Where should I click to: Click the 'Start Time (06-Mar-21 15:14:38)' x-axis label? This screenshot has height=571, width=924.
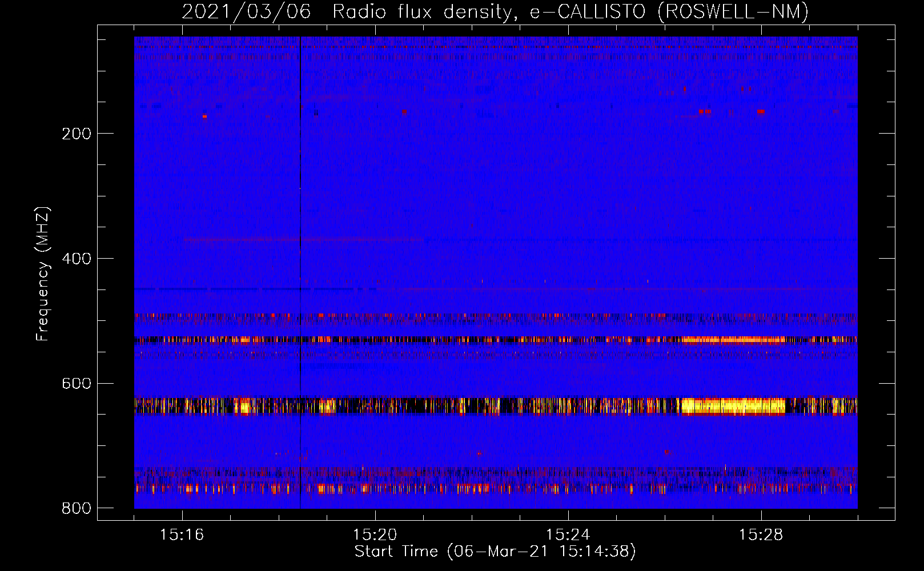coord(495,552)
